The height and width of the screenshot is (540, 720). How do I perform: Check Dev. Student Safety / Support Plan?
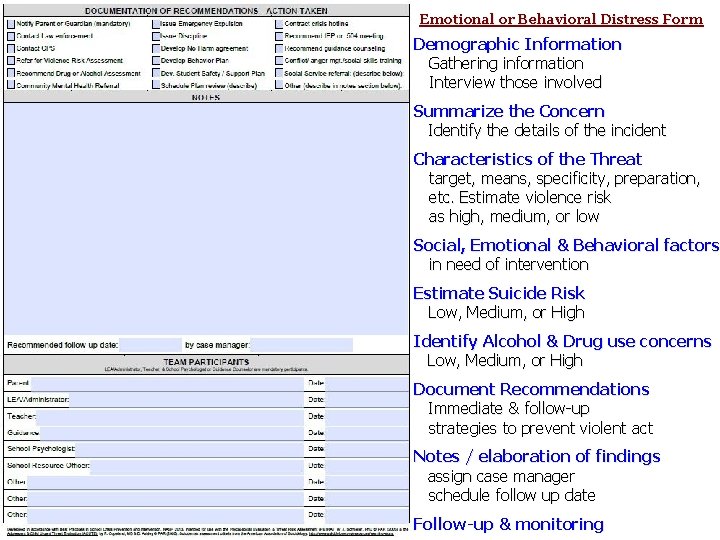point(156,73)
